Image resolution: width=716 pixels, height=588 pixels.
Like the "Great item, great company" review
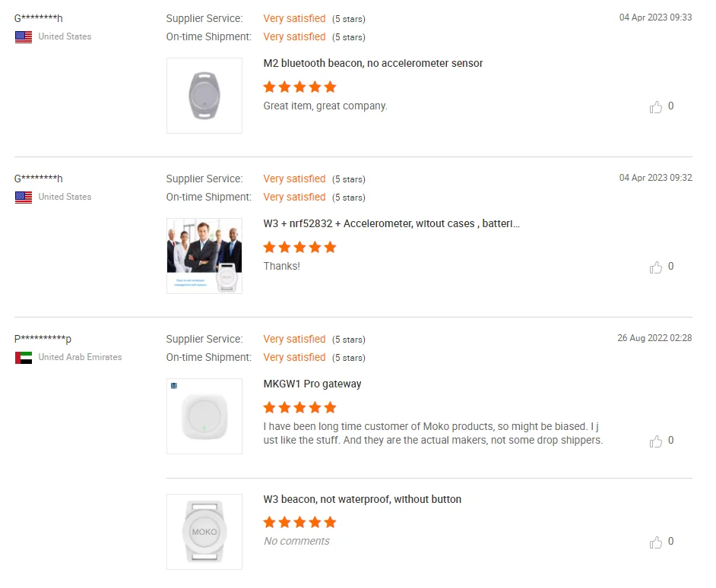coord(656,107)
